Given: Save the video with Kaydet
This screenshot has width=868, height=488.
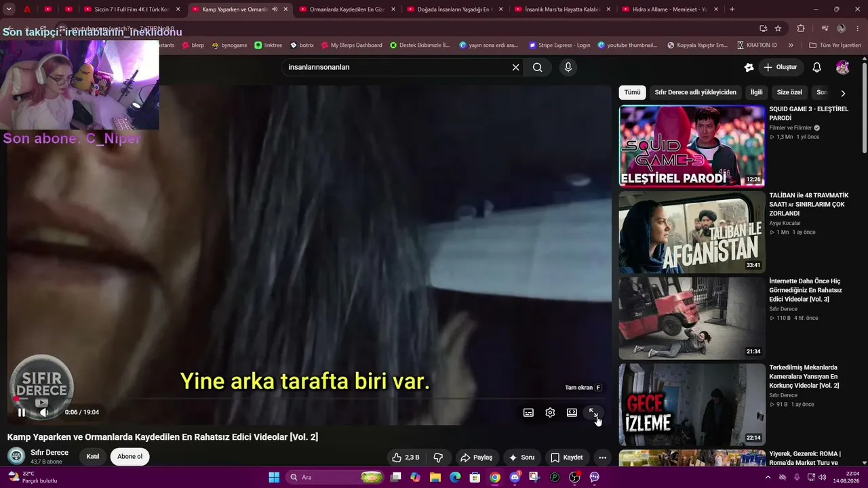Looking at the screenshot, I should [566, 457].
